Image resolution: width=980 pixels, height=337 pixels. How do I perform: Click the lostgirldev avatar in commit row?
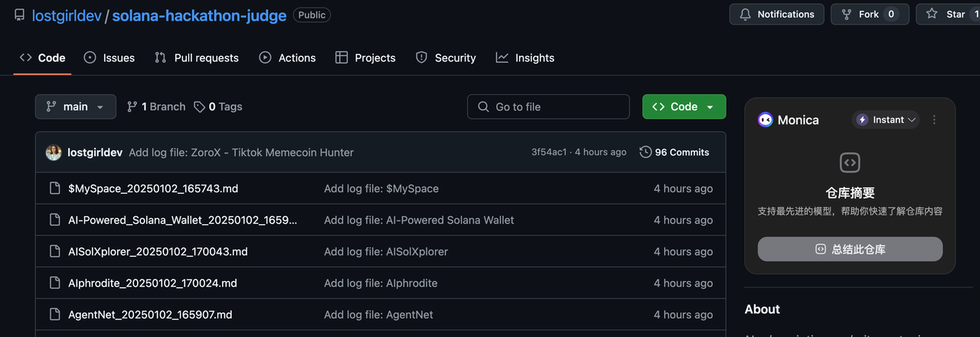point(54,152)
